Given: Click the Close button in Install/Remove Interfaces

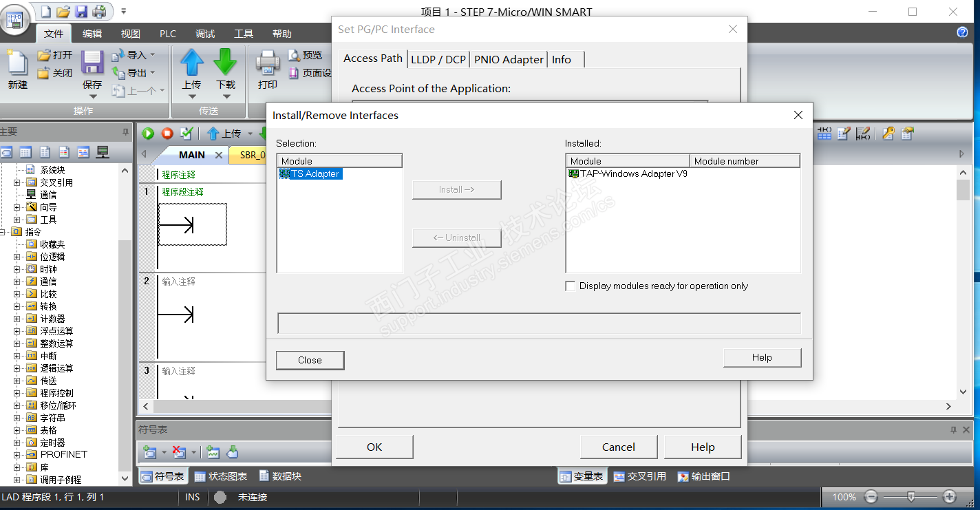Looking at the screenshot, I should tap(310, 360).
